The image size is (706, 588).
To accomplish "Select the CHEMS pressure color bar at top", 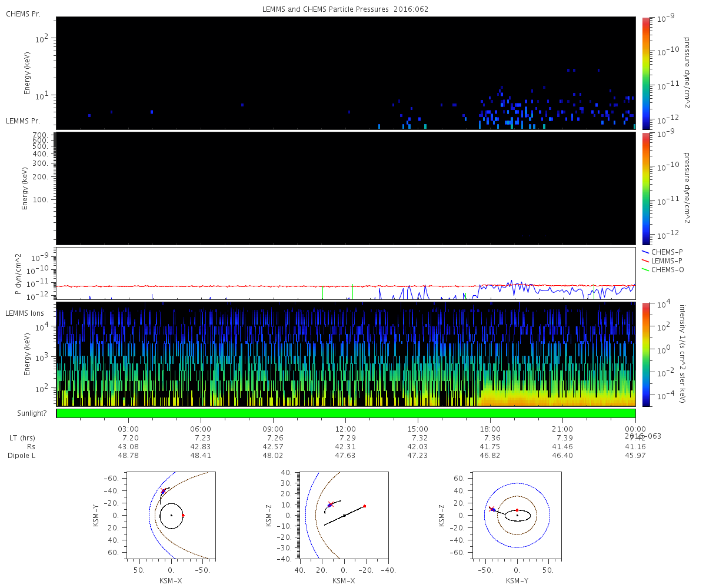I will 645,72.
